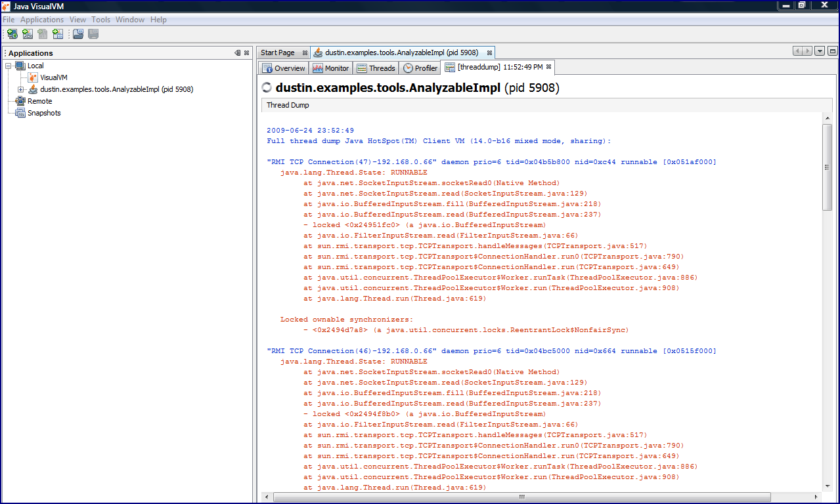Minimize the Applications panel with slide icon

pos(237,53)
